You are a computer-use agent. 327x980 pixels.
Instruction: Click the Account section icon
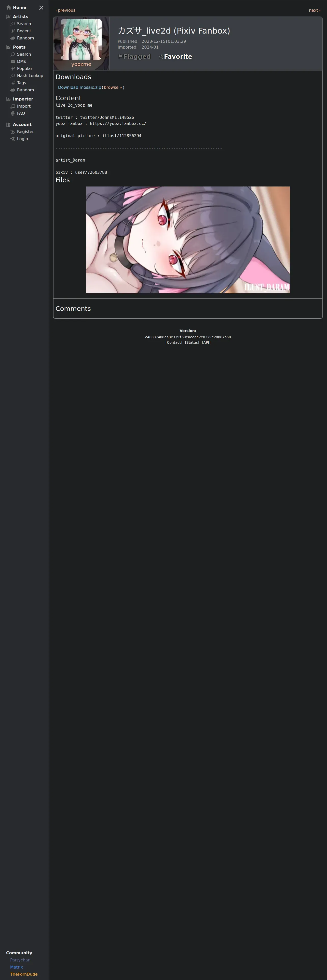click(x=9, y=124)
